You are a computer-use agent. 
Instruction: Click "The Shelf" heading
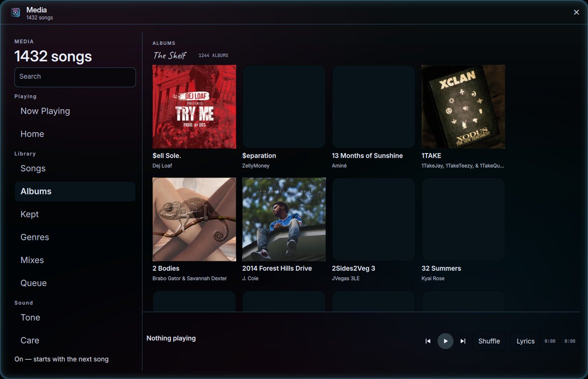[x=169, y=55]
